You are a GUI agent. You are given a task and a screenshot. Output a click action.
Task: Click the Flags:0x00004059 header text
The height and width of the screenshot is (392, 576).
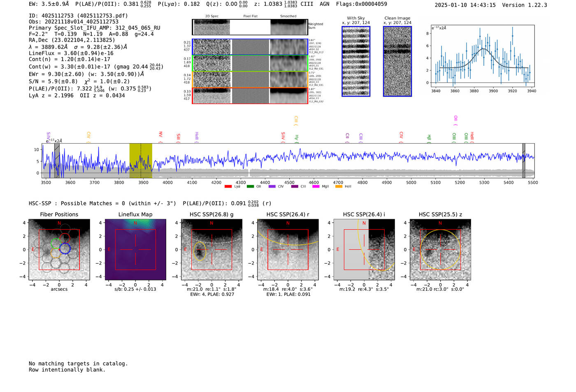click(361, 4)
